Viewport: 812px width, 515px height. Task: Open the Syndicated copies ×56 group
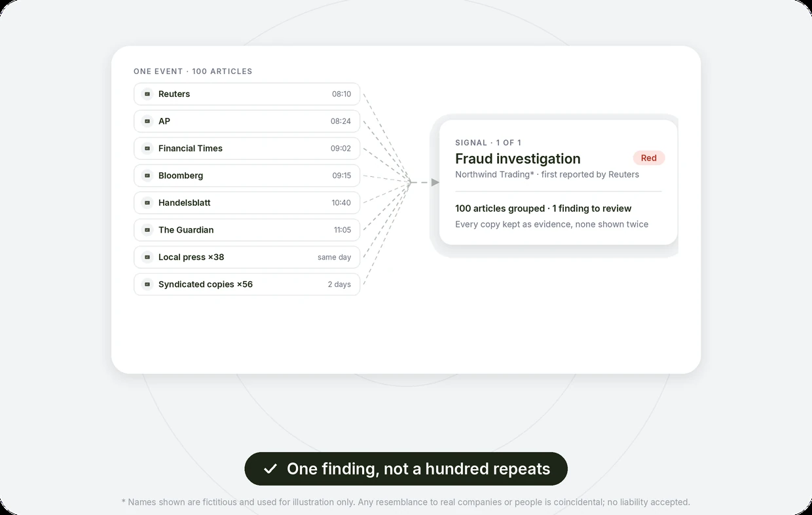247,284
